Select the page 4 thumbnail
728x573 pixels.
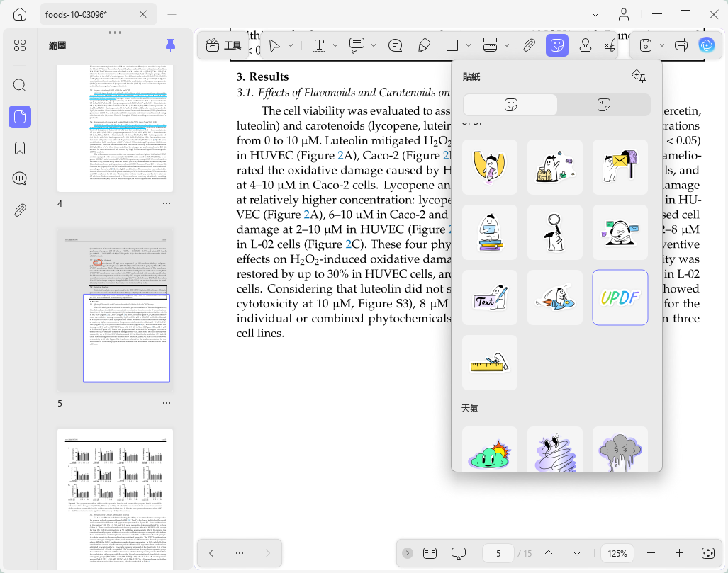[x=115, y=128]
